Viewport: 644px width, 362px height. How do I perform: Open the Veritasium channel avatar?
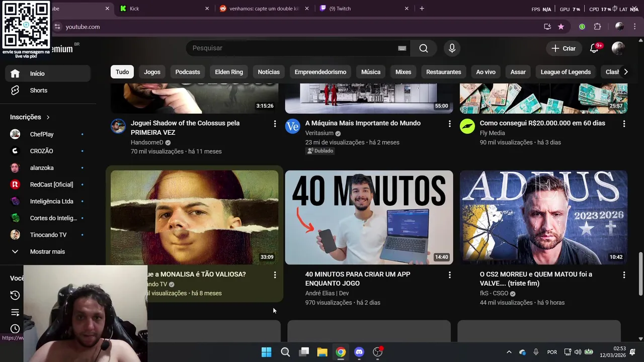292,126
